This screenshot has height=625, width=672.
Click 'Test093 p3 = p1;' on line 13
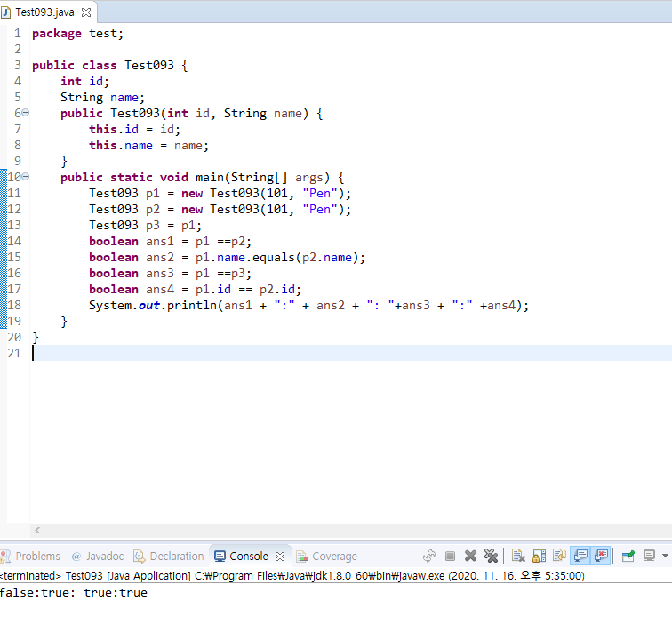coord(145,225)
